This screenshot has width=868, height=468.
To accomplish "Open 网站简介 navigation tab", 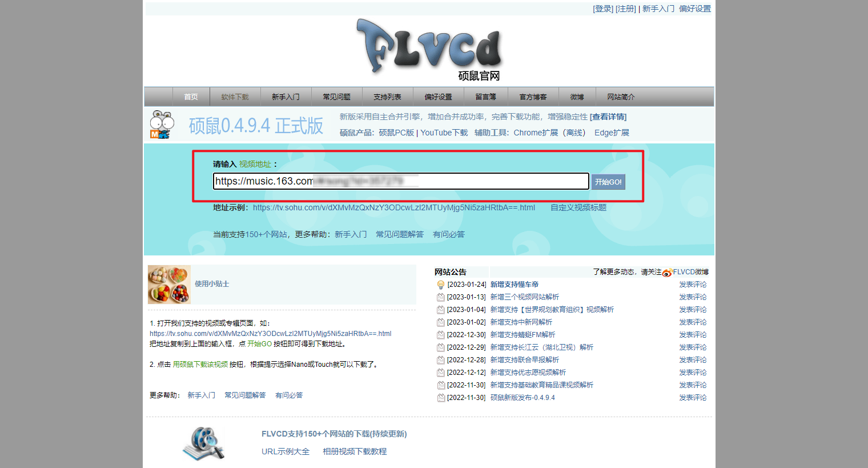I will coord(621,97).
